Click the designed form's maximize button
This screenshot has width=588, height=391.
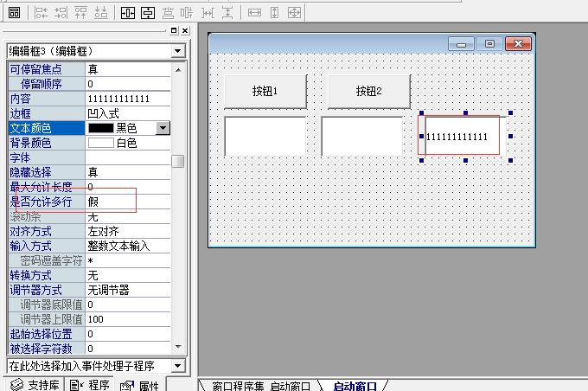click(489, 44)
